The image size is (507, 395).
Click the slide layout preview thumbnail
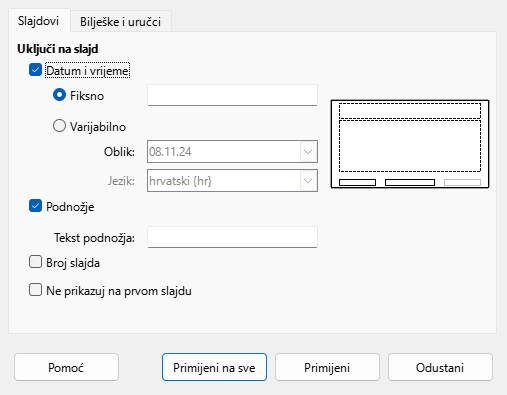410,144
